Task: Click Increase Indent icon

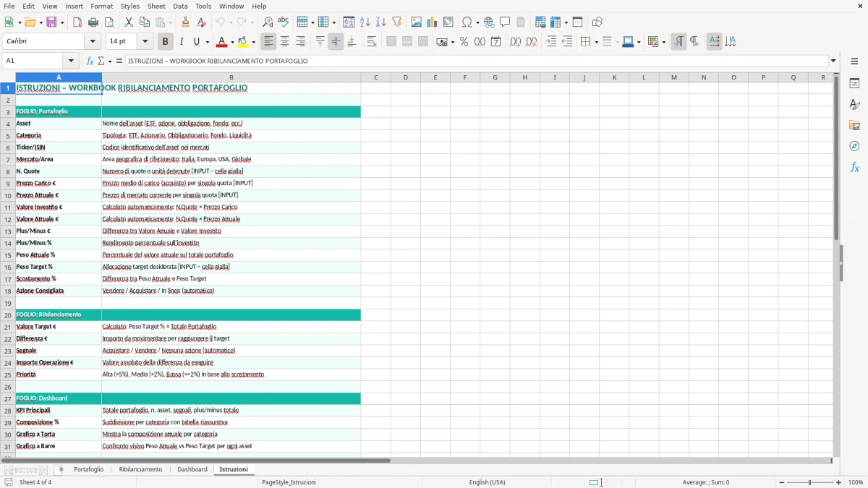Action: click(x=551, y=42)
